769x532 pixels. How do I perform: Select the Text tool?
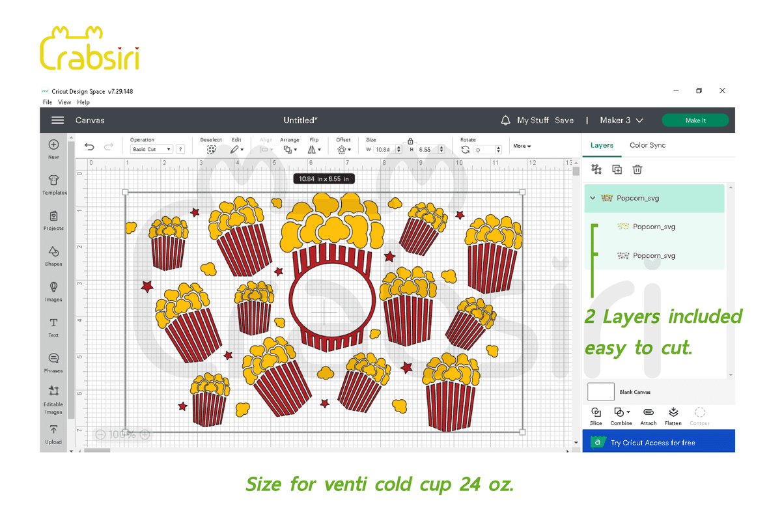[x=53, y=324]
